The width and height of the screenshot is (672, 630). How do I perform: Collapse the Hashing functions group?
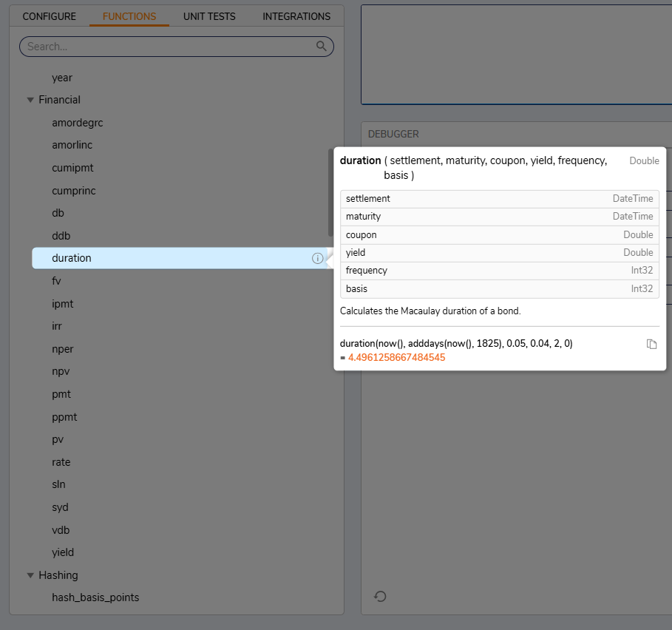click(x=30, y=575)
